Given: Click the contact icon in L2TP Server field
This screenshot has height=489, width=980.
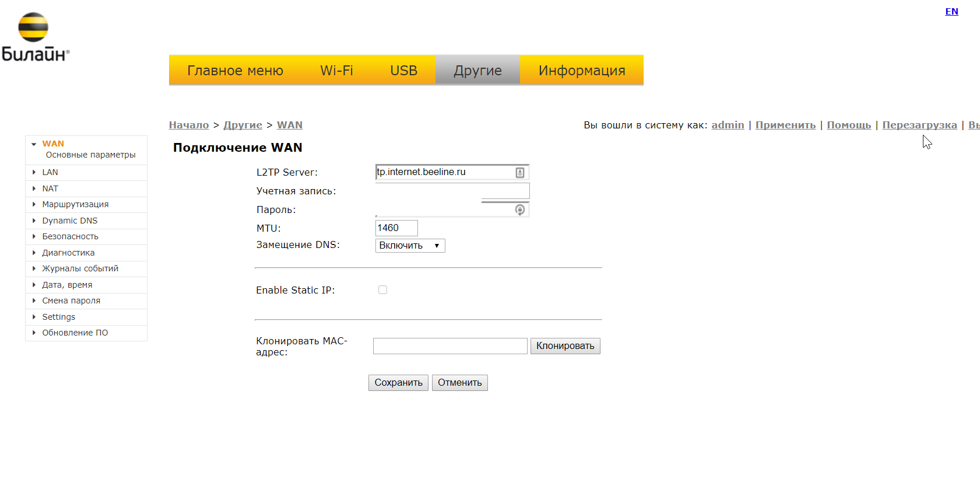Looking at the screenshot, I should [x=520, y=172].
